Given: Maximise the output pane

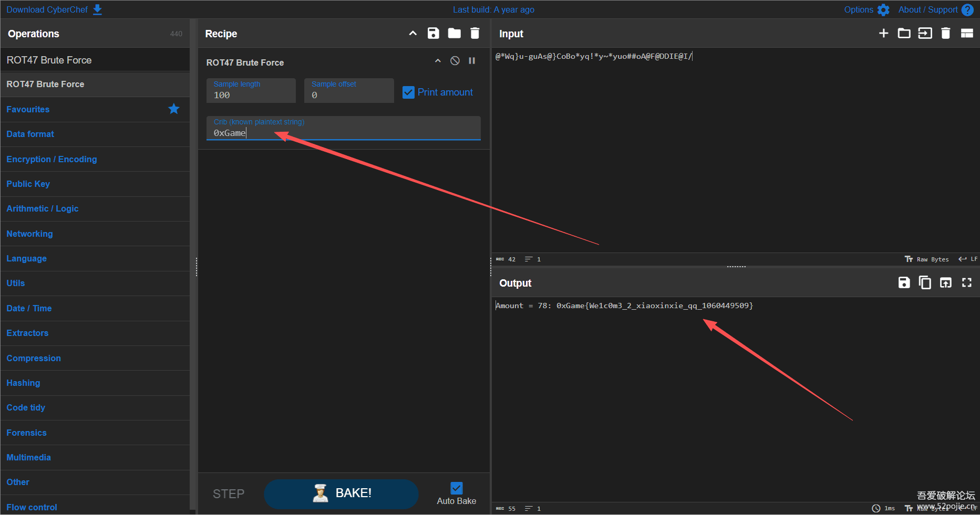Looking at the screenshot, I should click(x=966, y=283).
